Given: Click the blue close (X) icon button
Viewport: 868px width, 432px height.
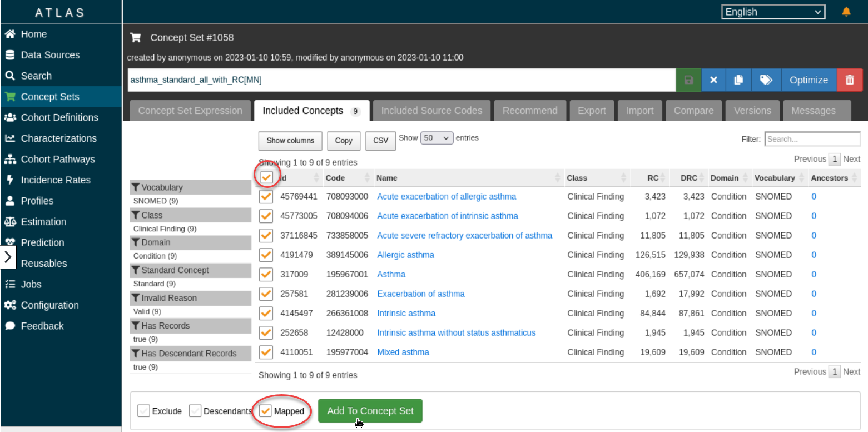Looking at the screenshot, I should click(x=714, y=80).
